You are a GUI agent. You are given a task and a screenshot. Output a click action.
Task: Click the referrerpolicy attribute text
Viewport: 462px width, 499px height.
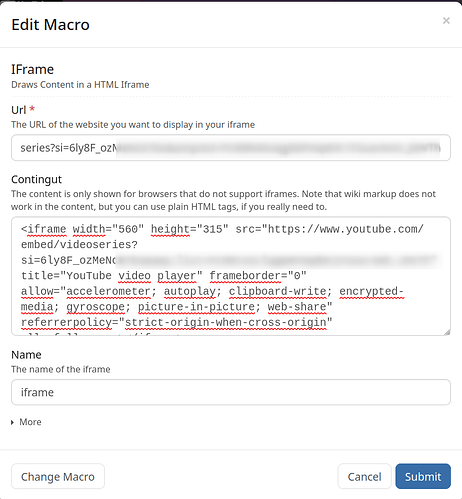coord(66,322)
